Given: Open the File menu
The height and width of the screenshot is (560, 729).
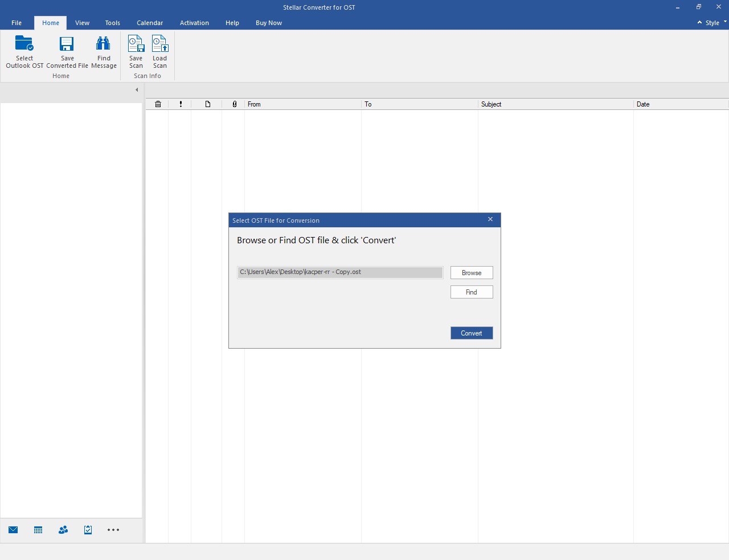Looking at the screenshot, I should pos(17,23).
